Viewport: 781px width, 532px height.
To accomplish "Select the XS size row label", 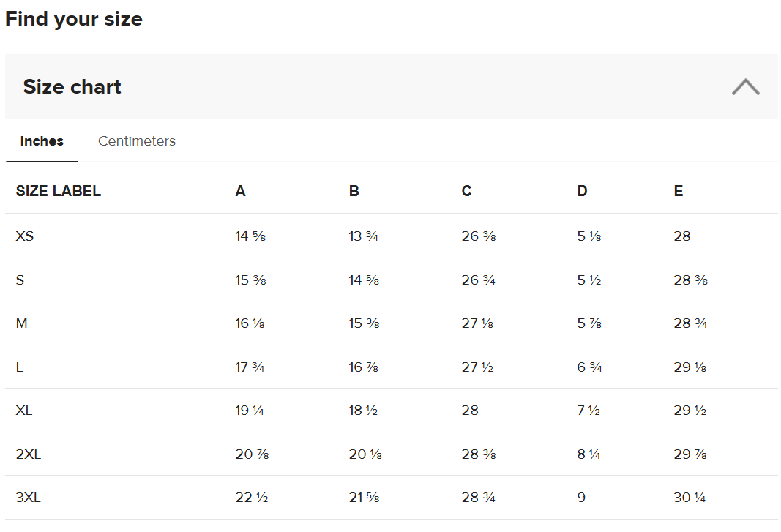I will point(25,236).
